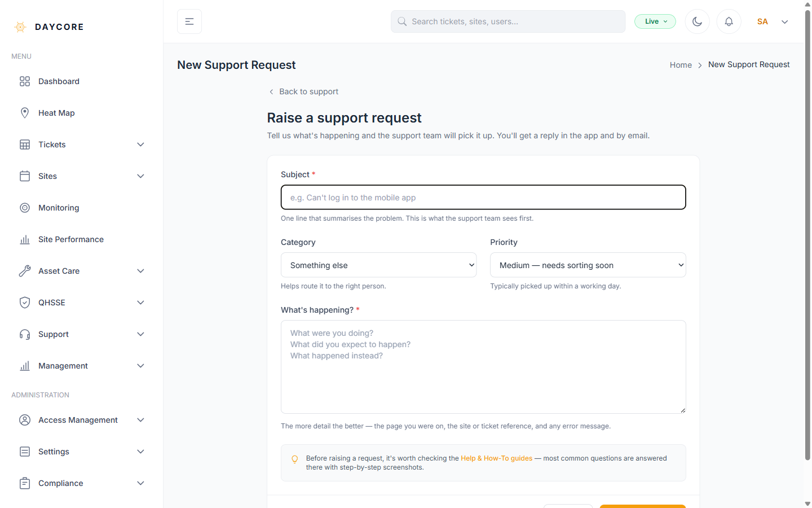Expand the Asset Care chevron
The image size is (812, 508).
click(141, 271)
